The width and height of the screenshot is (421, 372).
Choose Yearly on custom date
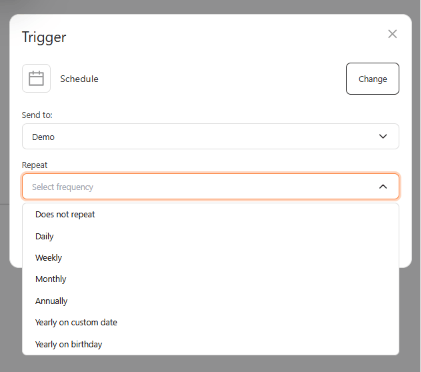pos(211,322)
